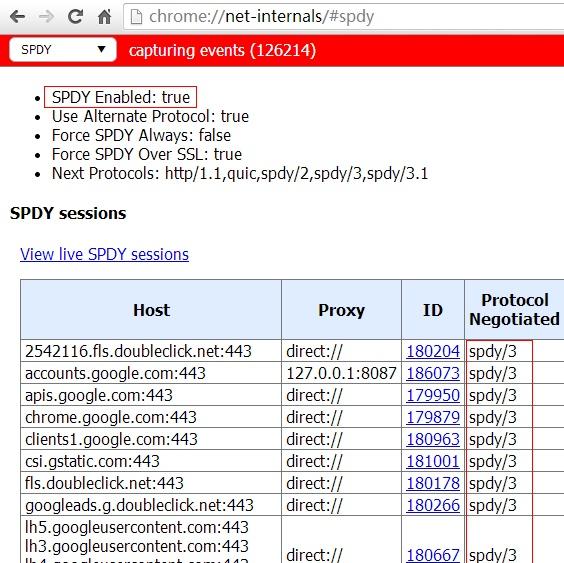Click the Protocol Negotiated column header

point(514,310)
